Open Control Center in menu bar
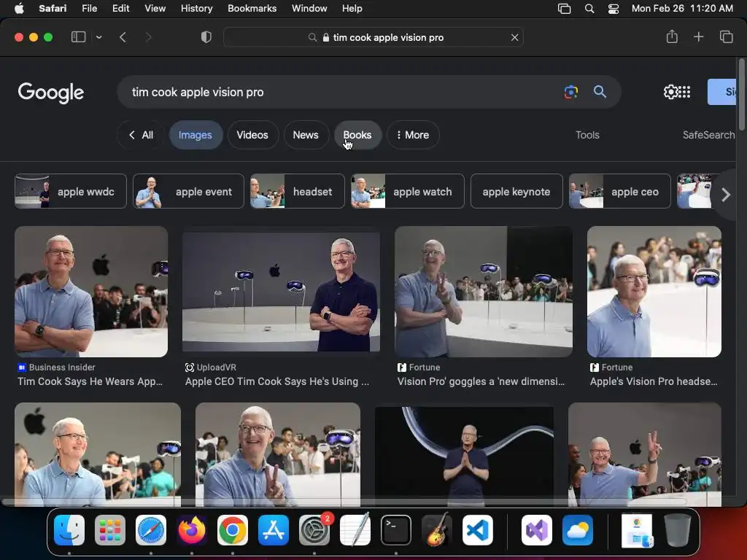 pos(613,9)
